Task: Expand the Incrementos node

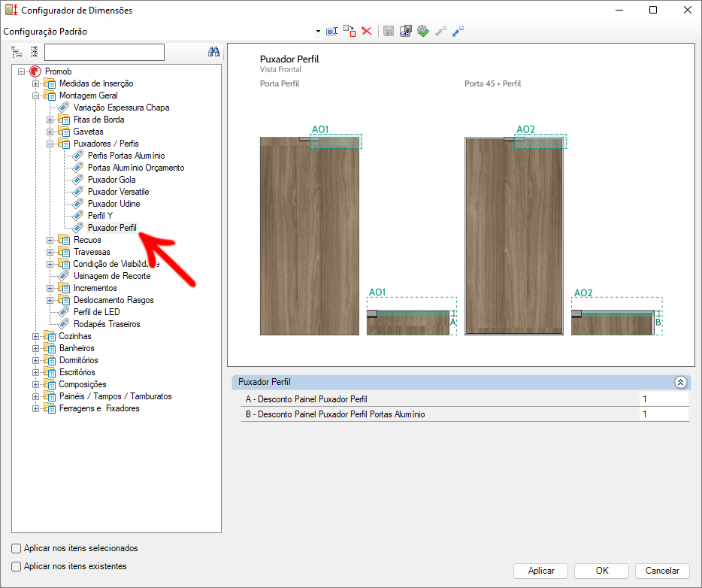Action: point(50,289)
